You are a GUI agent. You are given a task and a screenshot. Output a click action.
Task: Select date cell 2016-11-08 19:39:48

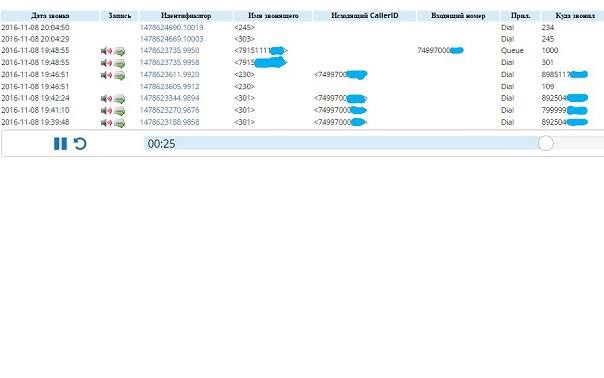click(x=35, y=122)
